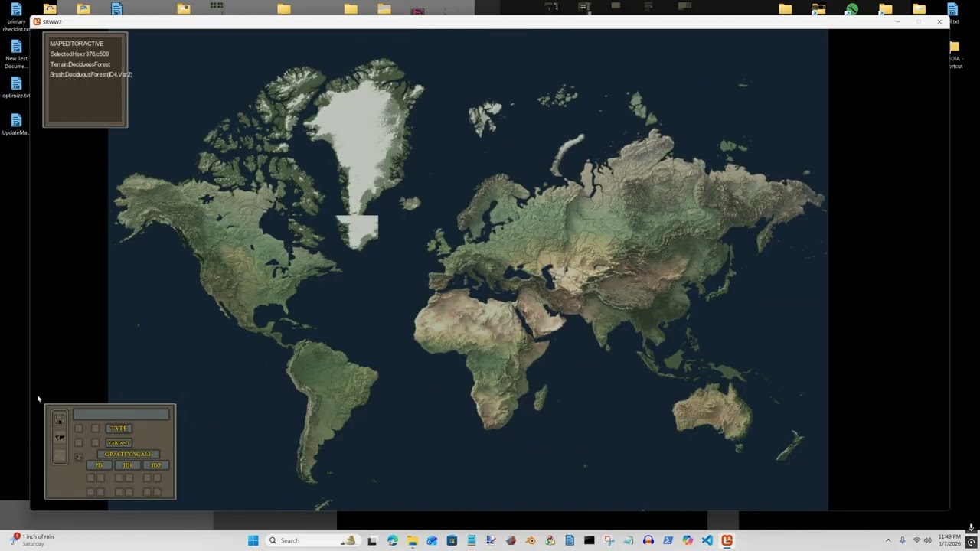
Task: Click the last small box beneath 3D2
Action: coord(157,492)
